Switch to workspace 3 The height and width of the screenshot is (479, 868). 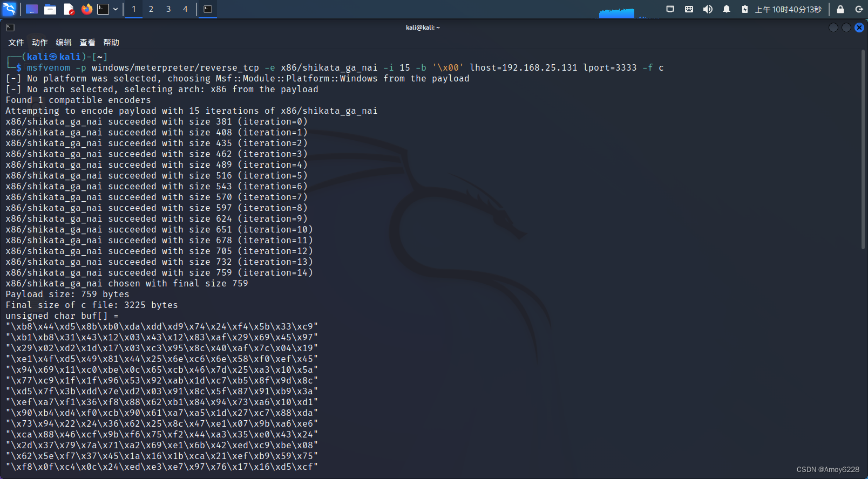pyautogui.click(x=168, y=9)
